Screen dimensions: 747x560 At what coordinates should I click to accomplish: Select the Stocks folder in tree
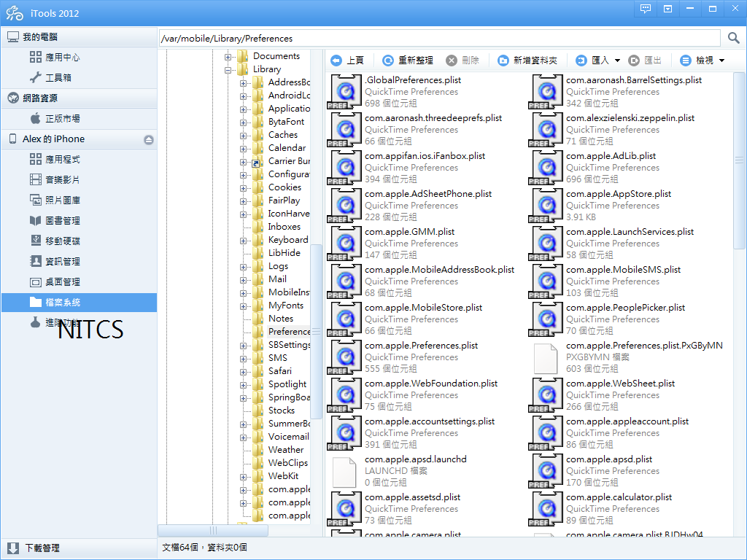[x=282, y=411]
